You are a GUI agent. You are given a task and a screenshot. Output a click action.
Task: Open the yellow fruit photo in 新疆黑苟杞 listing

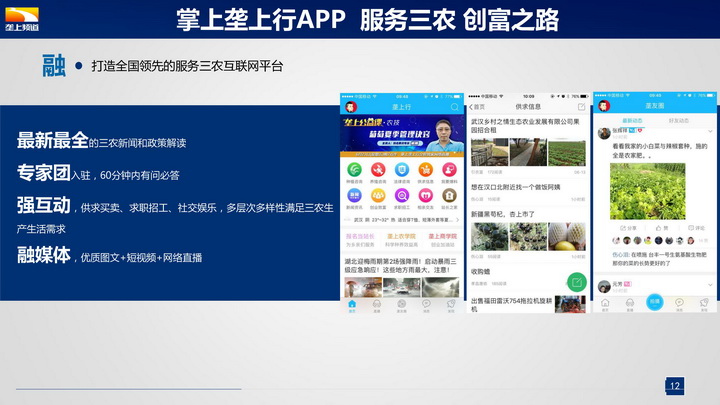tap(567, 236)
